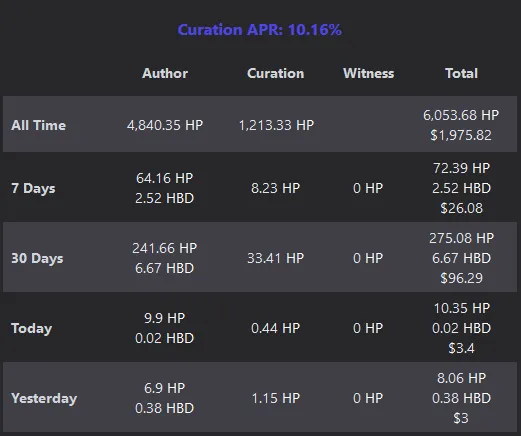Select the Curation column header
Image resolution: width=521 pixels, height=436 pixels.
pos(276,73)
